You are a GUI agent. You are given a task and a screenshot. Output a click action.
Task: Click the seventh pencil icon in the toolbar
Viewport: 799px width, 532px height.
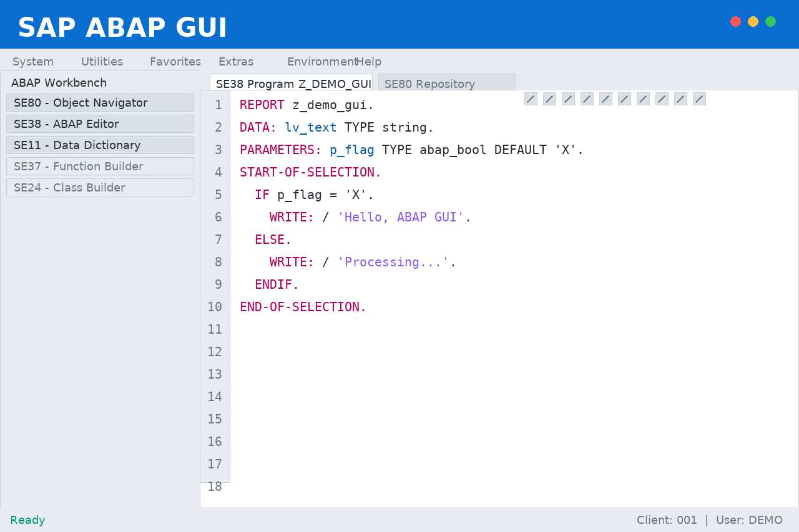pyautogui.click(x=643, y=99)
